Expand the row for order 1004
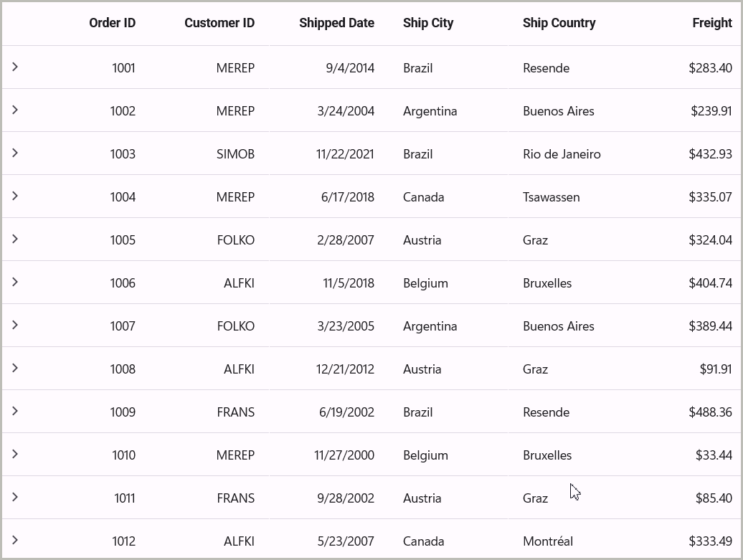This screenshot has width=743, height=560. point(15,196)
